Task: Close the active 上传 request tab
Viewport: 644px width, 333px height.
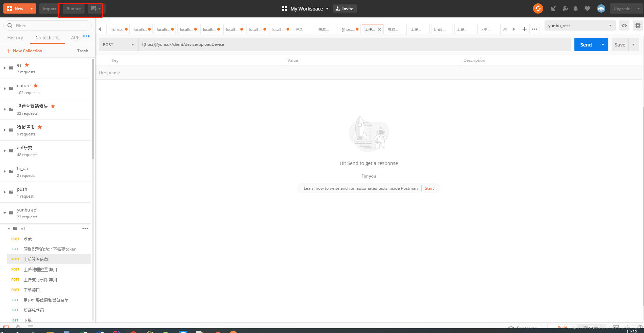Action: tap(380, 29)
